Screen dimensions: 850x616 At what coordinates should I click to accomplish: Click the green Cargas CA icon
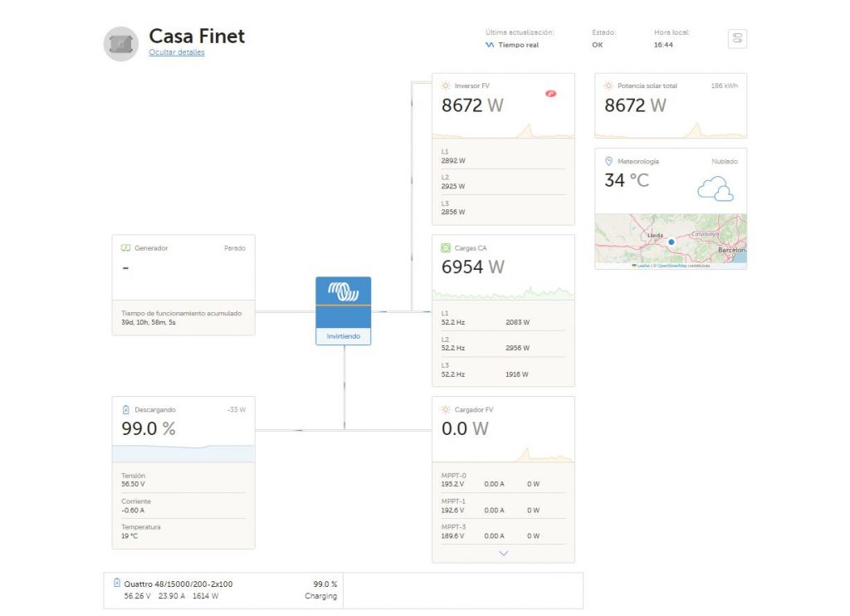coord(446,247)
